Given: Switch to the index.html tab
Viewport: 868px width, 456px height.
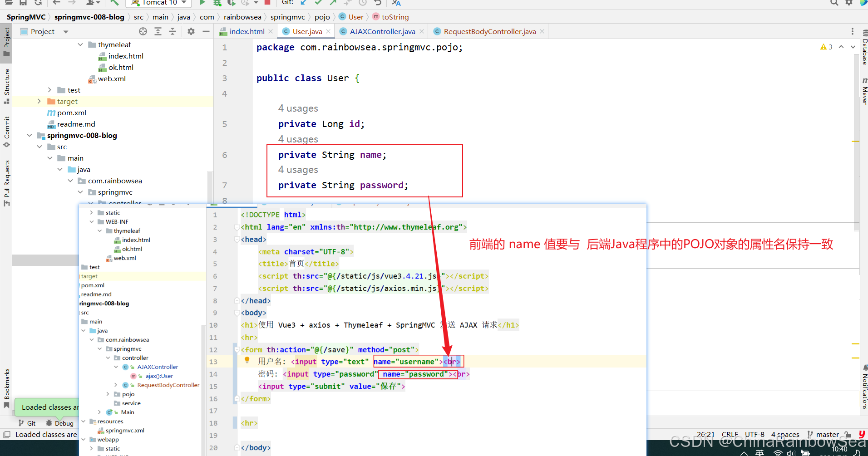Looking at the screenshot, I should [x=247, y=31].
